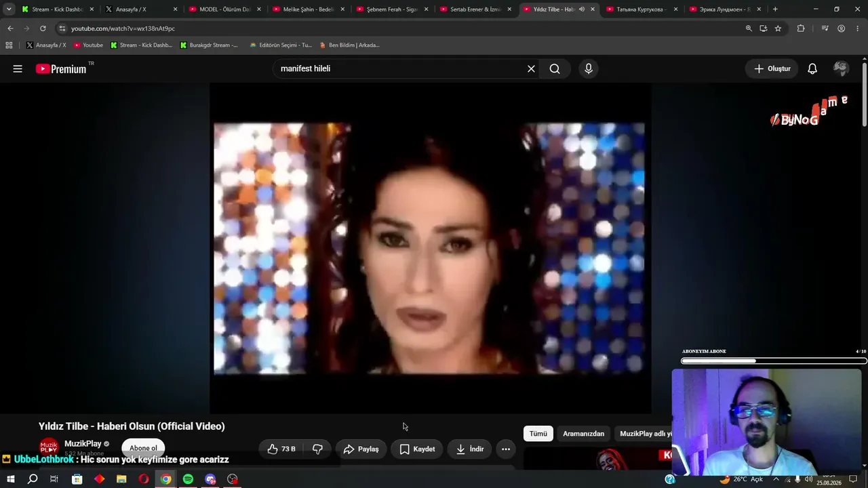868x488 pixels.
Task: Open the Stream - Kick Dashboard bookmark
Action: (142, 45)
